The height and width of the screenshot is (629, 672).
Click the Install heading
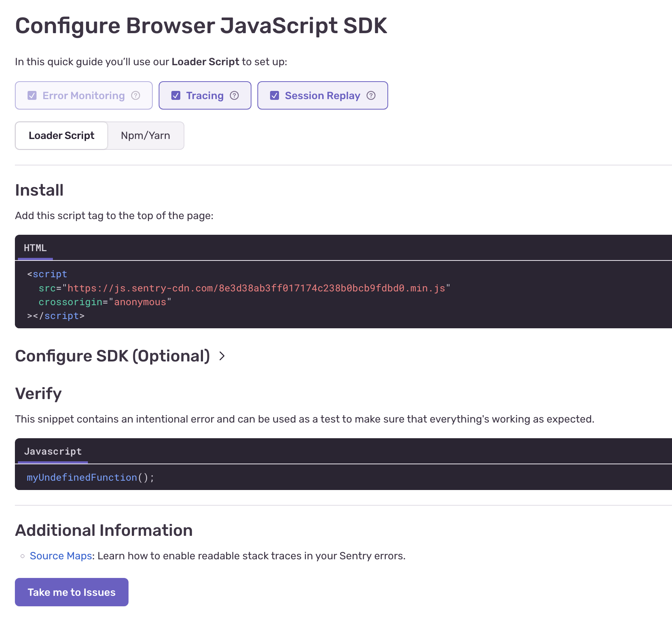pos(39,190)
